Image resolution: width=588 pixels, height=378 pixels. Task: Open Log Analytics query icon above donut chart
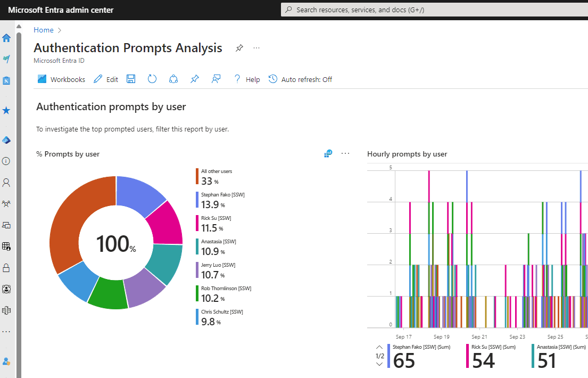pos(328,154)
